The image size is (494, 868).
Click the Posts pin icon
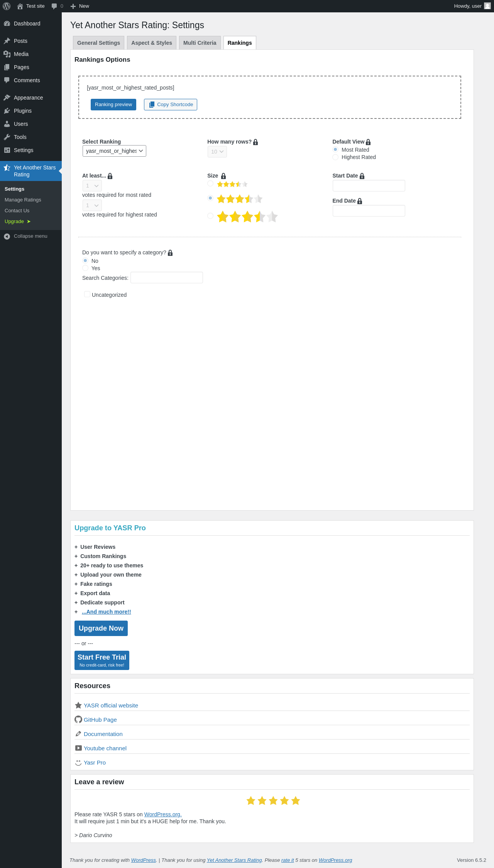pyautogui.click(x=7, y=41)
